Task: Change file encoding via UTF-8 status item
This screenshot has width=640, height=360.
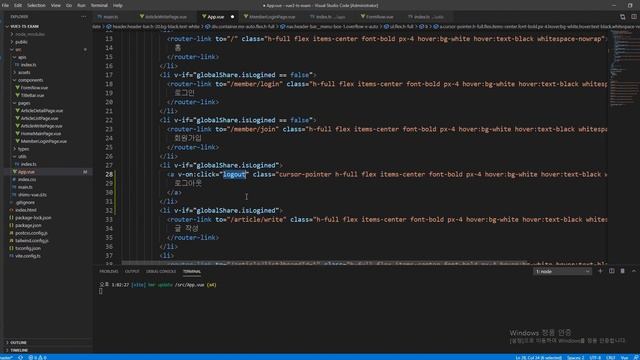Action: (595, 358)
